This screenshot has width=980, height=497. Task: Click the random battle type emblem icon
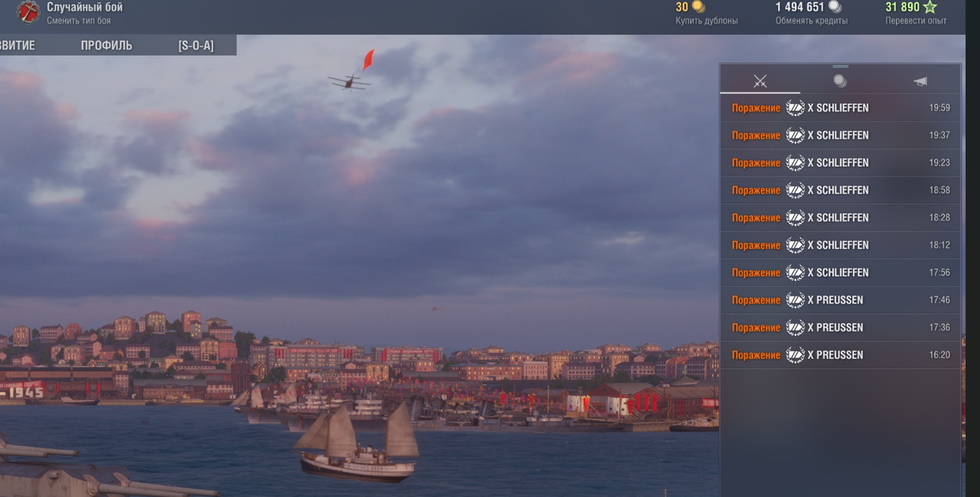[28, 12]
